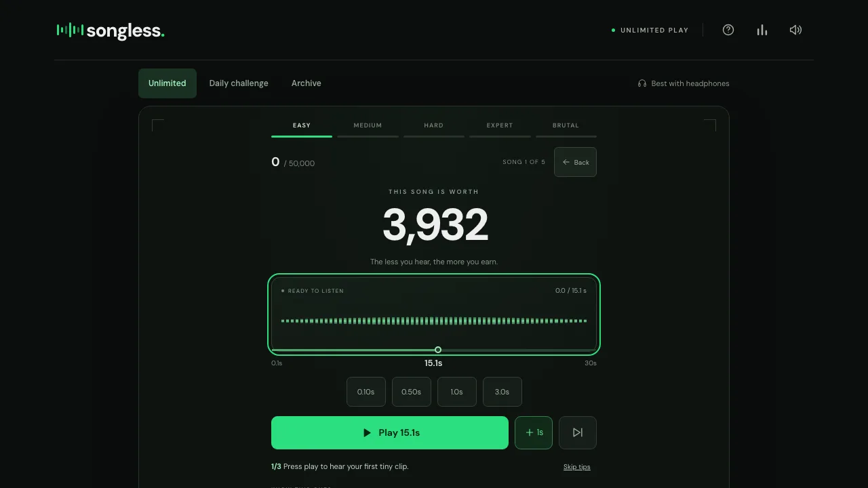Screen dimensions: 868x488
Task: Skip to next song with skip icon
Action: point(578,432)
